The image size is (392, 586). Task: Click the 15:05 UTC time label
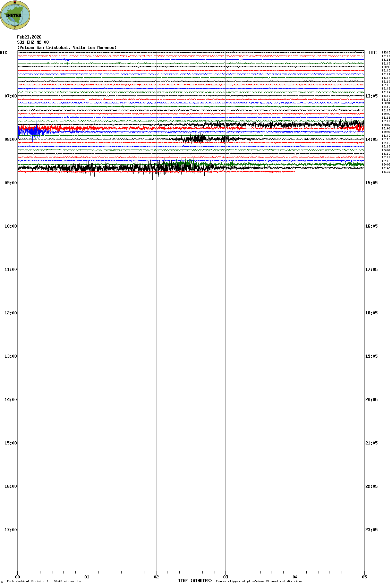(x=371, y=183)
